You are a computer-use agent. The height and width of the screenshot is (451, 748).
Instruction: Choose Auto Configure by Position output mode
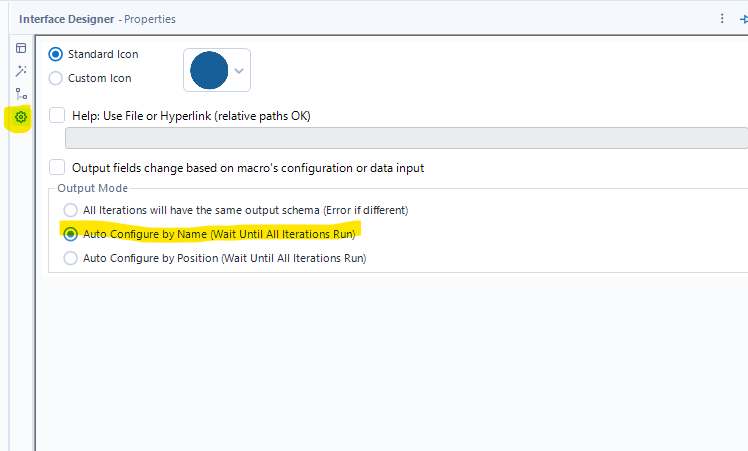pyautogui.click(x=70, y=258)
